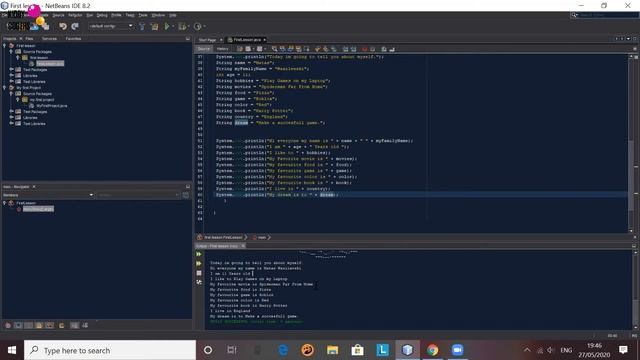This screenshot has width=640, height=360.
Task: Expand Libraries under First lesson project
Action: (x=11, y=76)
